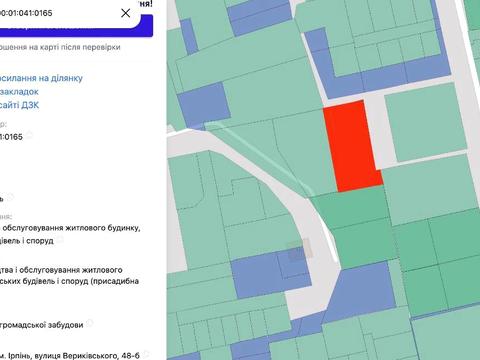This screenshot has width=480, height=360.
Task: Copy the address 'Вериківського, 48-б' icon
Action: coord(146,353)
